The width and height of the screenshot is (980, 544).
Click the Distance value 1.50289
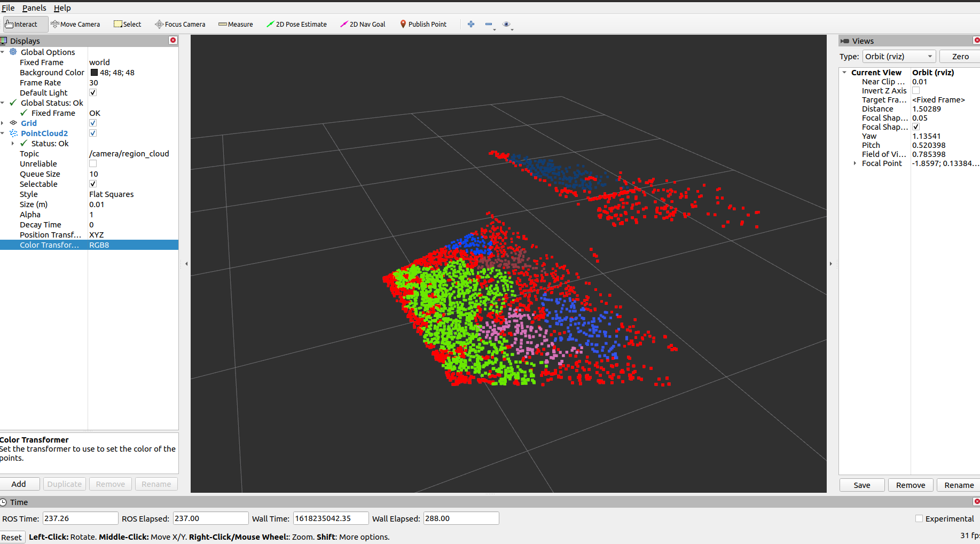tap(927, 109)
